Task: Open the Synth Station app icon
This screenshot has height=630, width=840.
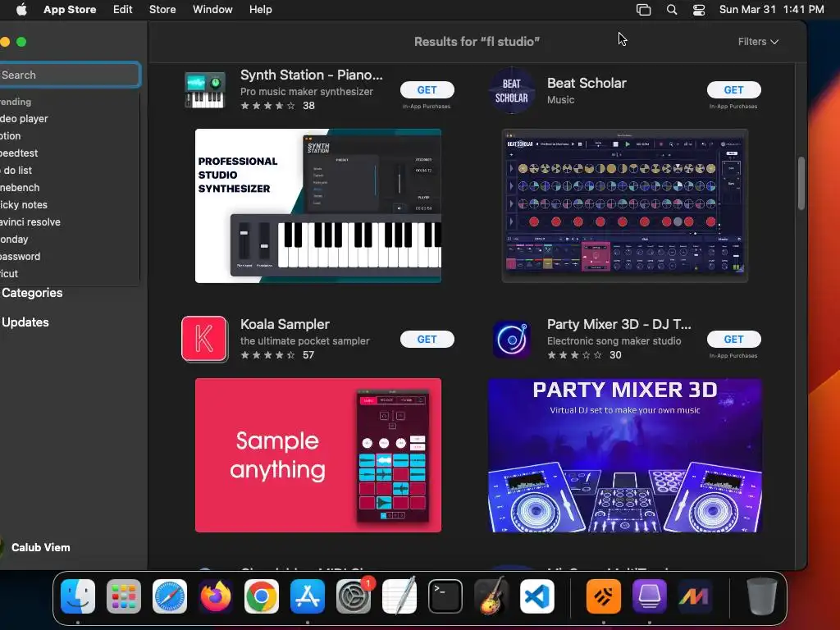Action: [x=204, y=89]
